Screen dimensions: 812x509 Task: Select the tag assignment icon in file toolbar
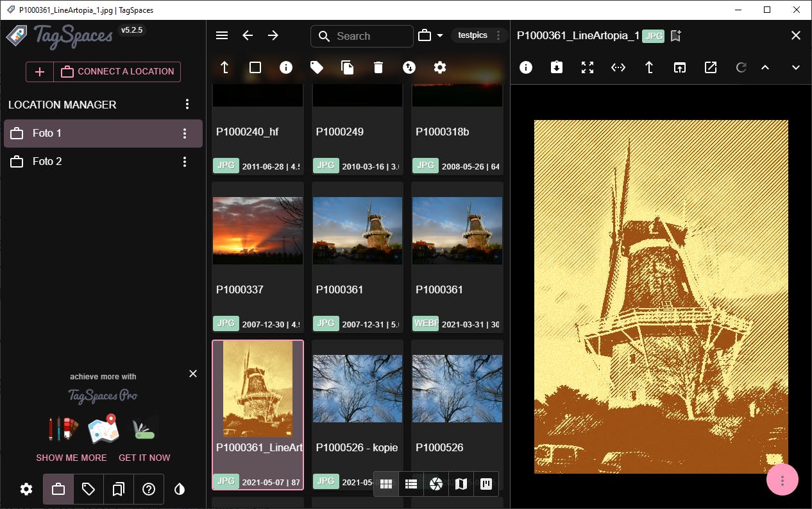click(317, 67)
